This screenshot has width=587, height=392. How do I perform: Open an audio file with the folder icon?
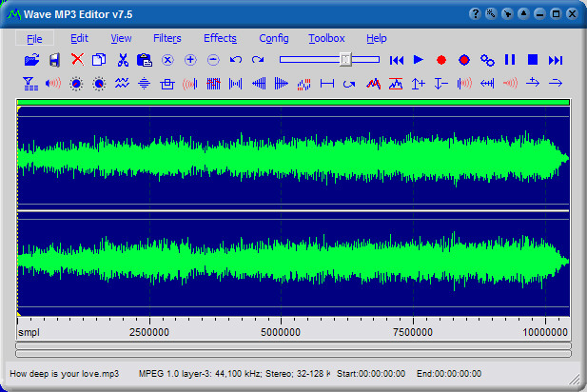31,60
